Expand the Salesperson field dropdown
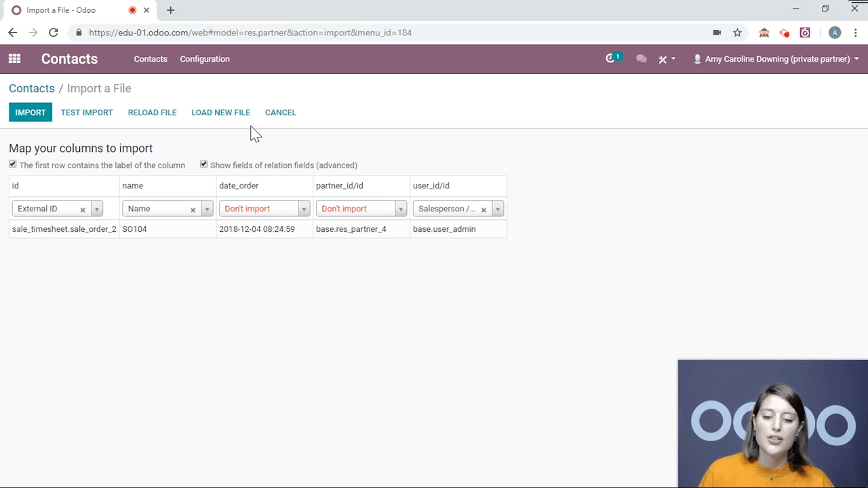This screenshot has height=488, width=868. (497, 209)
